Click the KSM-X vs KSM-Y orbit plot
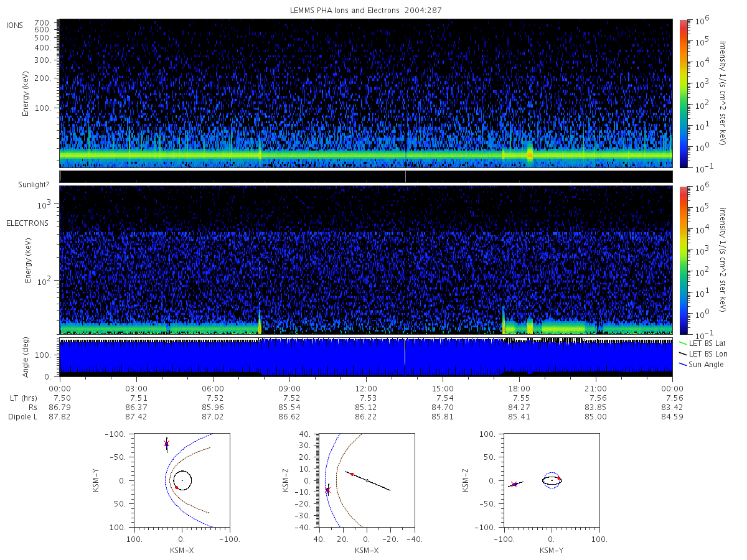 [181, 480]
